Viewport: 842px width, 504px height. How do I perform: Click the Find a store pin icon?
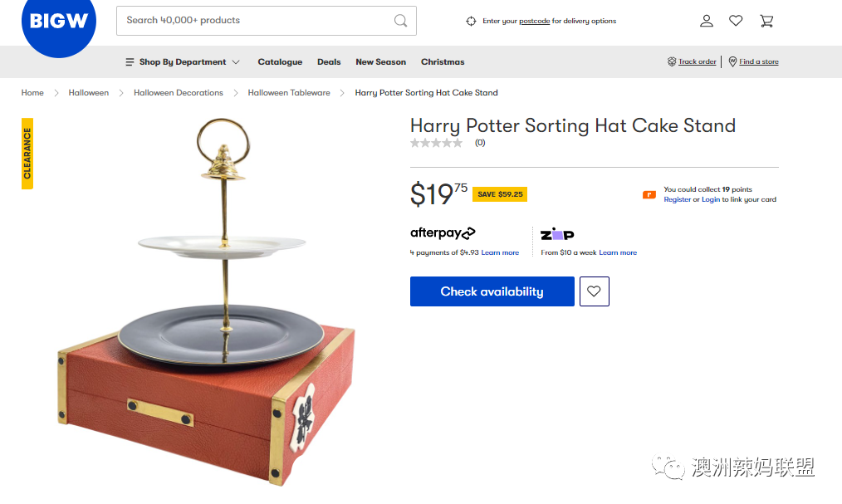point(732,61)
